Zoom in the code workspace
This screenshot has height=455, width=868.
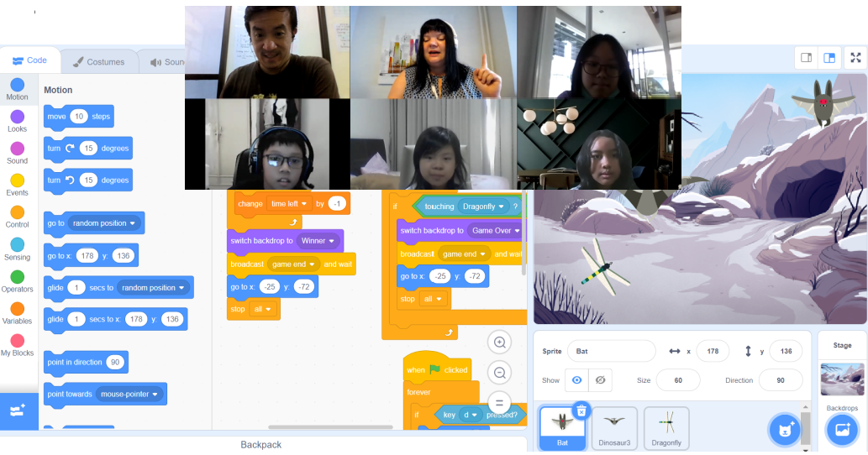499,343
